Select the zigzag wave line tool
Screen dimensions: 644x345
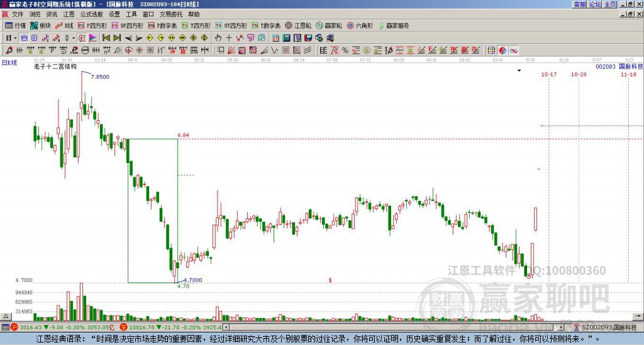click(275, 50)
